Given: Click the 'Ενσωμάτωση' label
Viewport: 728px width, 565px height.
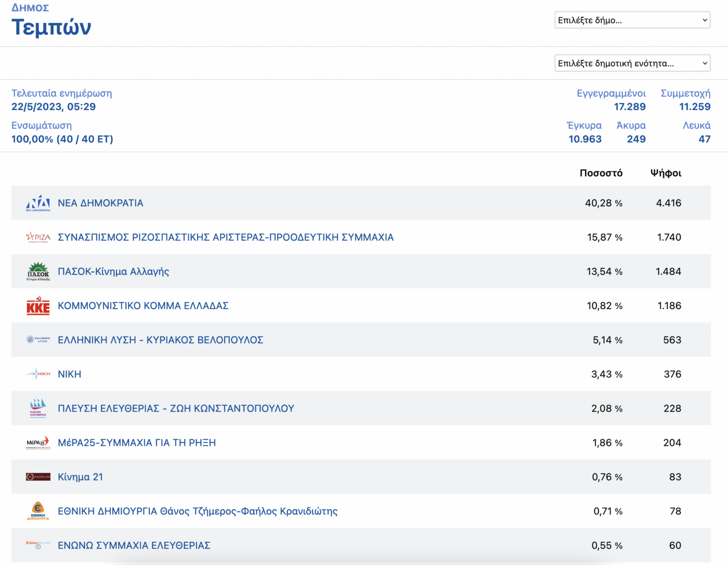Looking at the screenshot, I should tap(42, 125).
